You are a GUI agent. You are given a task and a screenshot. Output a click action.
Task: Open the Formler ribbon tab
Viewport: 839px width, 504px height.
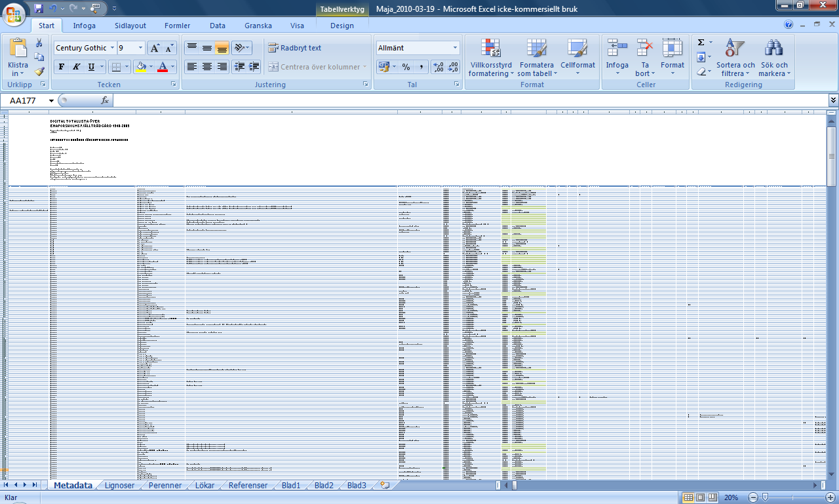pyautogui.click(x=177, y=26)
